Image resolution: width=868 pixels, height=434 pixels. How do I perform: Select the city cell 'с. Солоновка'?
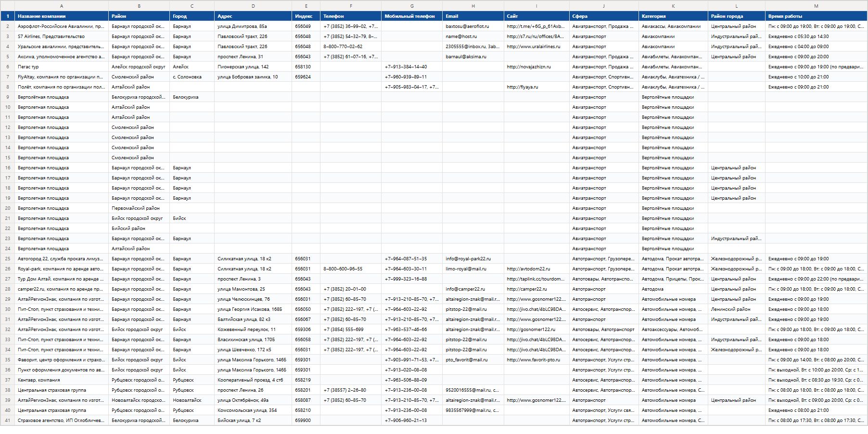(x=192, y=77)
